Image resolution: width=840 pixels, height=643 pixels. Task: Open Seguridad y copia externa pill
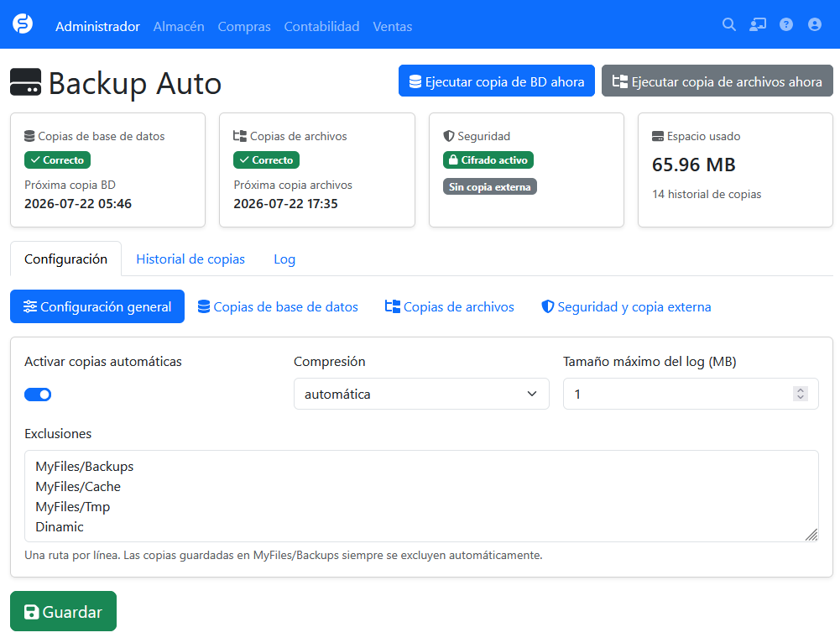[626, 306]
